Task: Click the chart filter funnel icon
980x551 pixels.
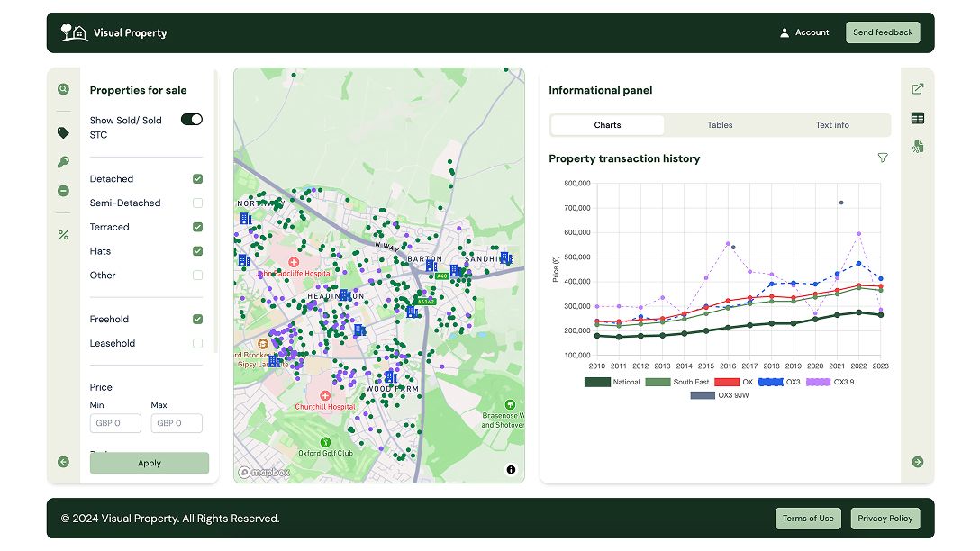Action: click(x=883, y=158)
